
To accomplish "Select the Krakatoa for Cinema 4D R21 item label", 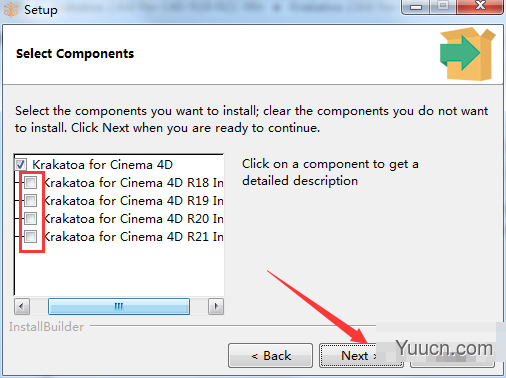I will [x=133, y=237].
